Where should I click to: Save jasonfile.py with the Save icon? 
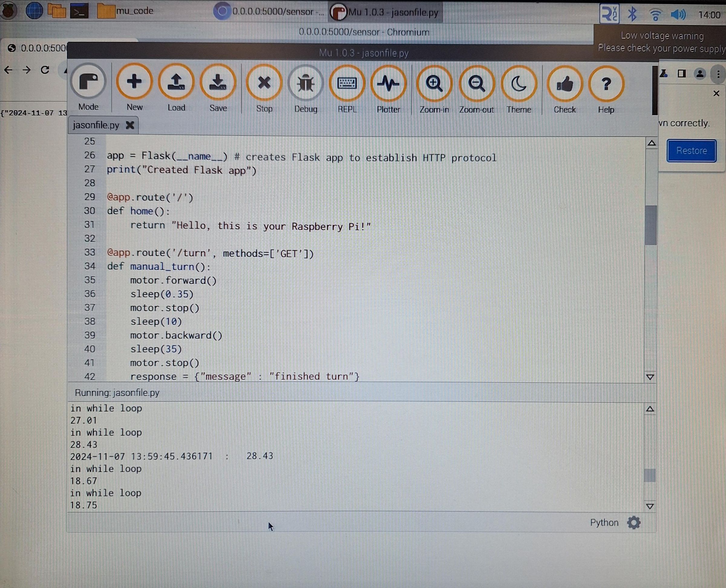(218, 88)
